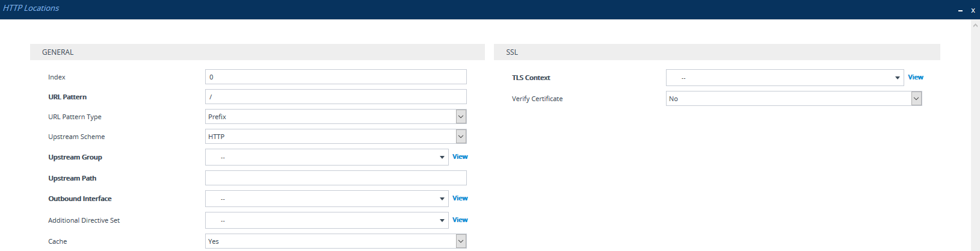Viewport: 980px width, 251px height.
Task: Open the Cache dropdown
Action: [335, 241]
